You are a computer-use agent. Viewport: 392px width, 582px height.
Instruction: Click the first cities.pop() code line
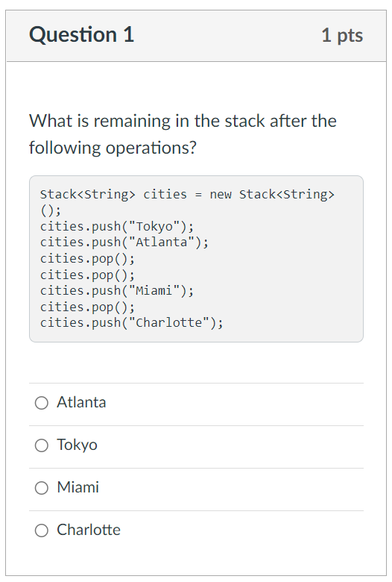87,259
